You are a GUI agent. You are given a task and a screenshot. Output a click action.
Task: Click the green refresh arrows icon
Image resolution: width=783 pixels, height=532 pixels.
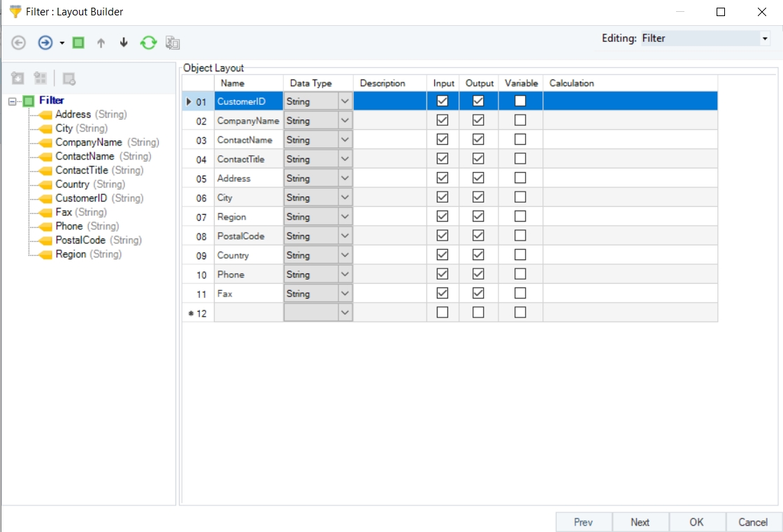click(x=148, y=43)
